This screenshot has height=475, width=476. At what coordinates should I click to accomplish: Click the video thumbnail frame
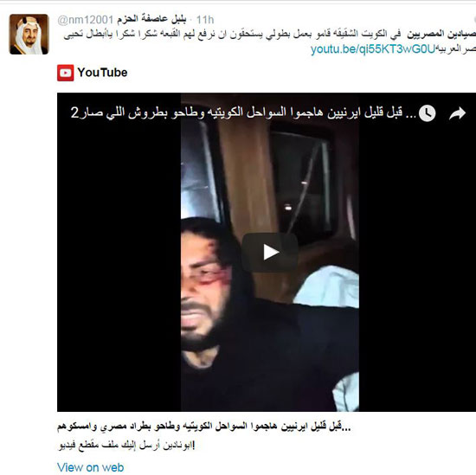tap(270, 253)
